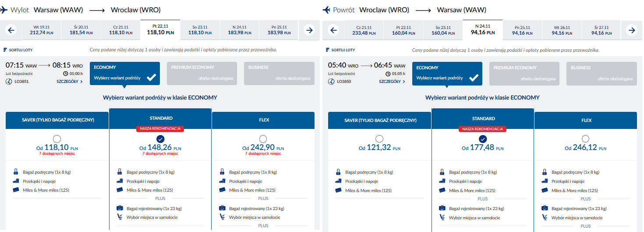Click the clock duration icon next to 01:00 h
Screen dimensions: 644x232
click(x=66, y=74)
